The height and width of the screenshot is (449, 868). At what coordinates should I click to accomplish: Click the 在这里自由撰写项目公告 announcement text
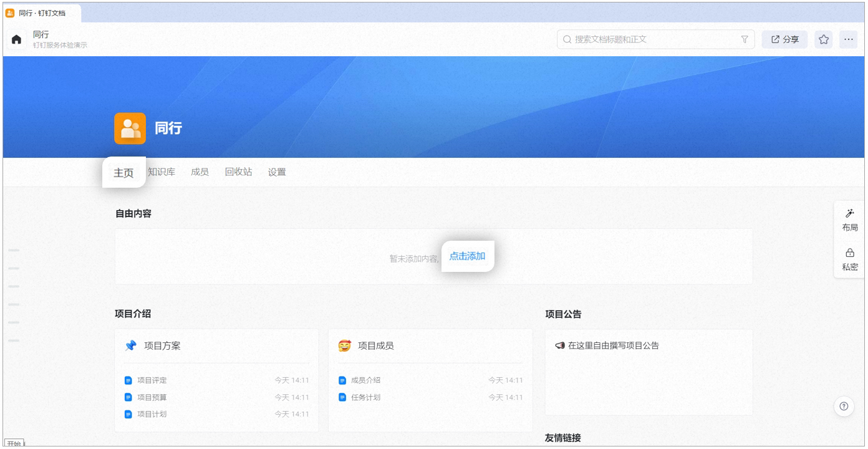click(x=613, y=345)
